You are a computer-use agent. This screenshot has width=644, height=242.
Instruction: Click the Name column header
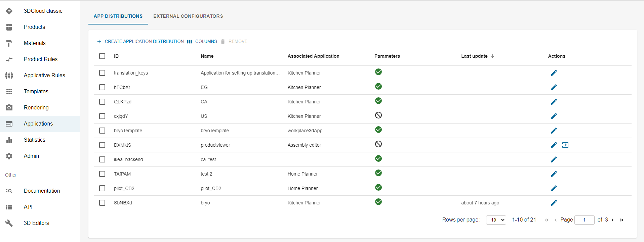click(207, 56)
